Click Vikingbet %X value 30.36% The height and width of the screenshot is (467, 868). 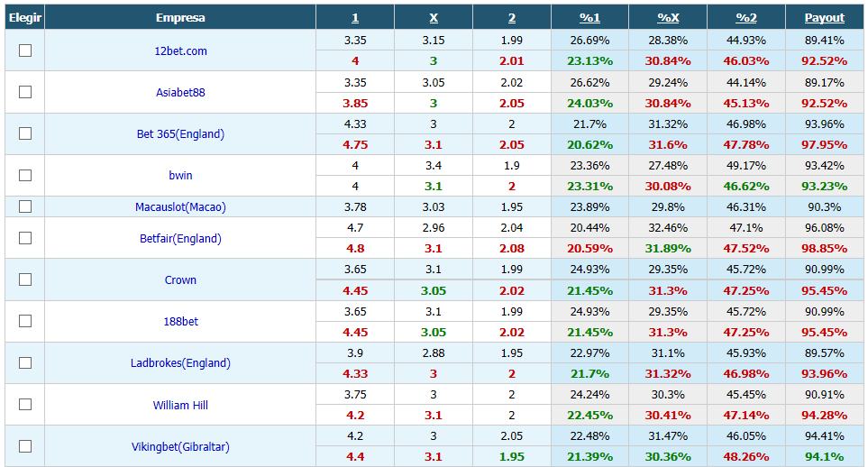click(x=668, y=457)
